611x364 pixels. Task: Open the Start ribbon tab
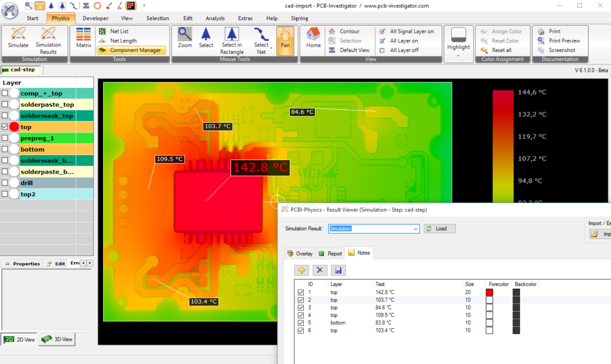tap(32, 18)
